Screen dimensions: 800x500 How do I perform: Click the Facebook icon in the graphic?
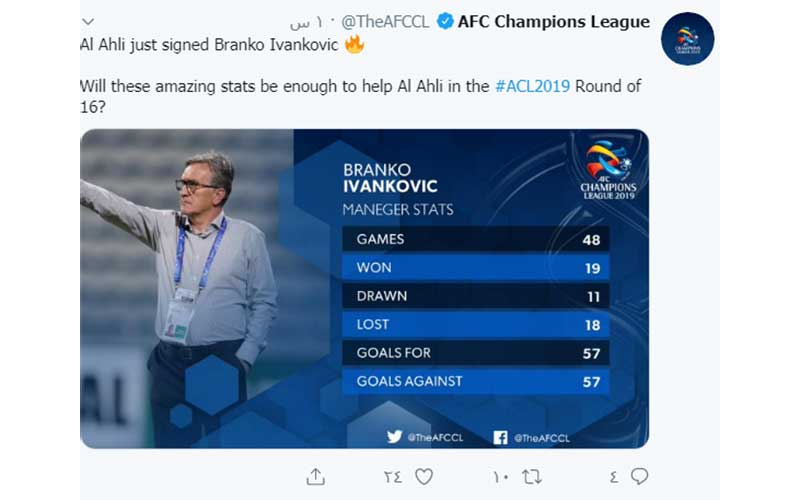point(500,437)
